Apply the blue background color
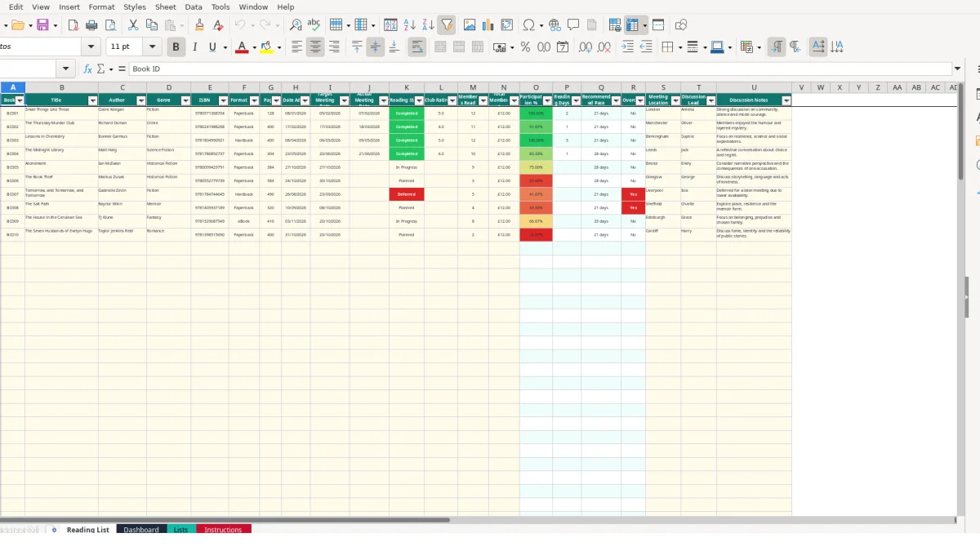The image size is (980, 551). (x=716, y=47)
